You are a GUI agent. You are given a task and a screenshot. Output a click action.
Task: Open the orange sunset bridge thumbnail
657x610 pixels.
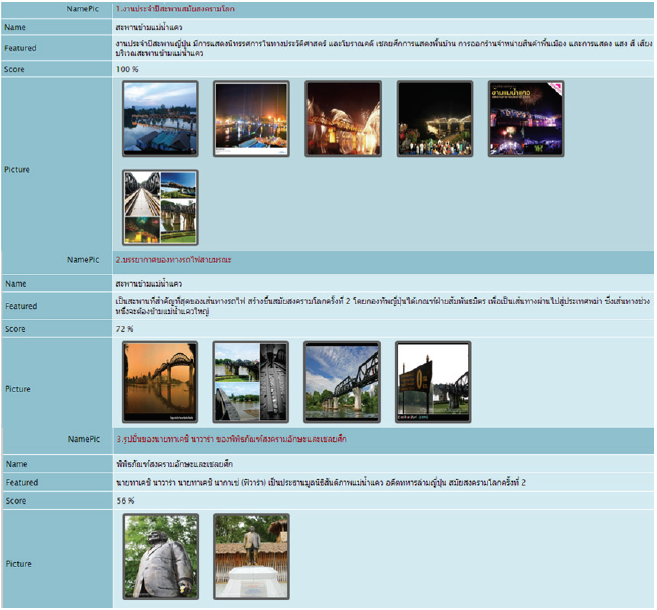click(x=160, y=381)
